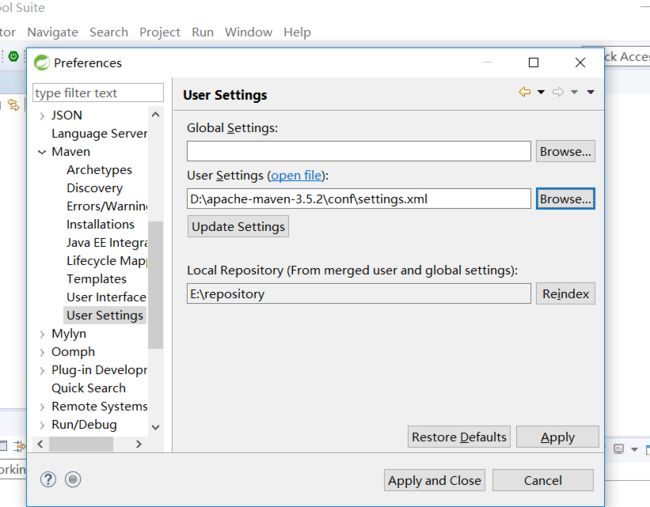Expand the Mylyn tree node
The image size is (650, 507).
[x=42, y=334]
